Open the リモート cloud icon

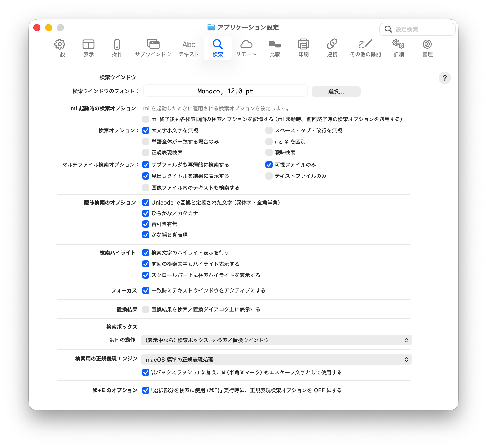pyautogui.click(x=246, y=44)
